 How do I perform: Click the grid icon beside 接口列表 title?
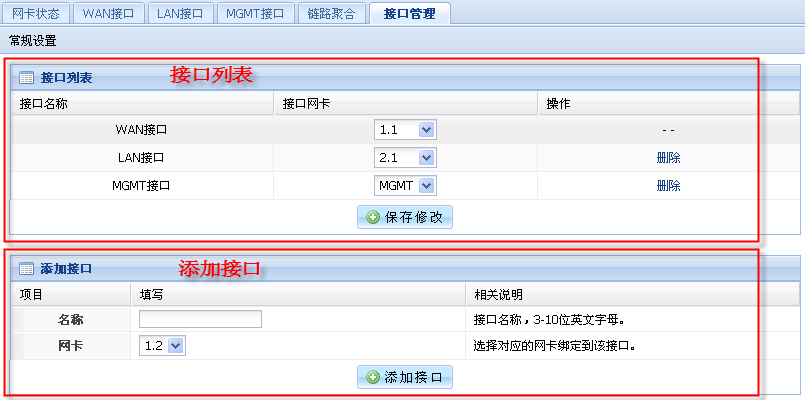click(x=27, y=77)
